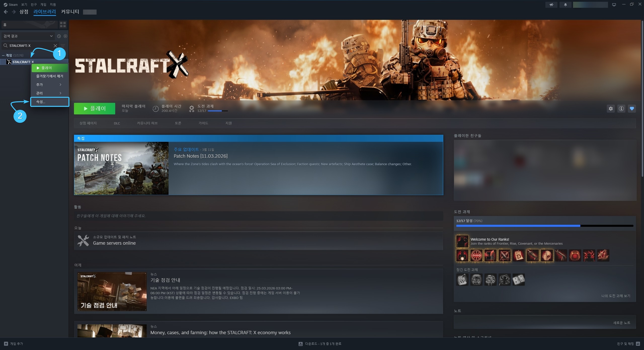Clear the STALCRAFT: X search text

(55, 46)
